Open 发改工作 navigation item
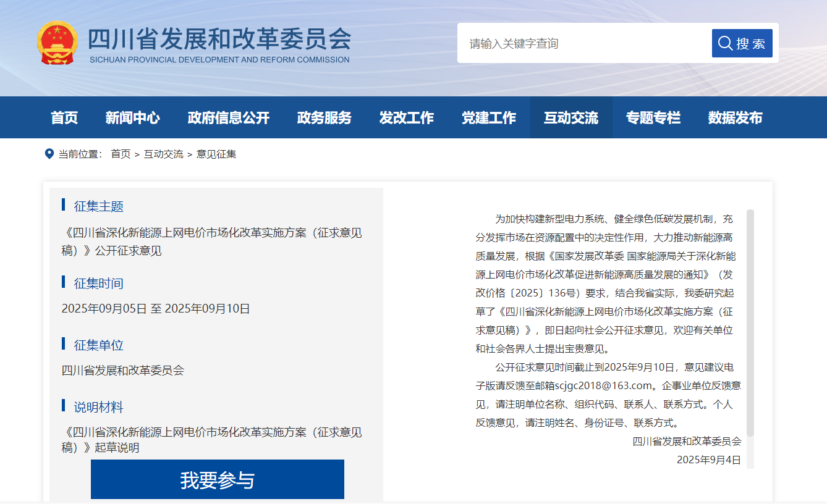827x504 pixels. click(x=406, y=118)
